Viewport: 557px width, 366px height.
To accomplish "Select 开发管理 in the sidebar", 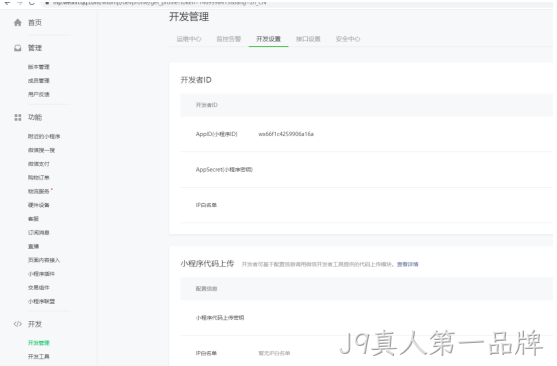I will click(x=39, y=343).
